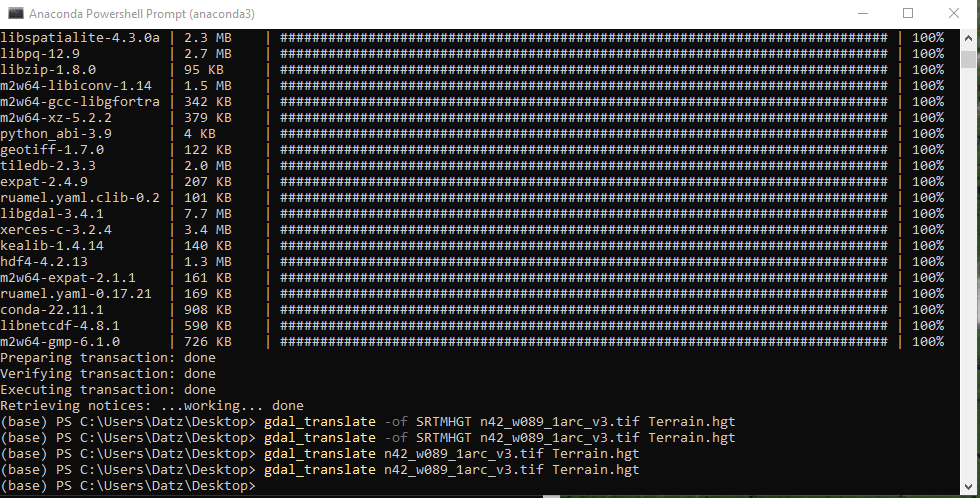The image size is (980, 498).
Task: Click the third gdal_translate command without -of
Action: [451, 454]
